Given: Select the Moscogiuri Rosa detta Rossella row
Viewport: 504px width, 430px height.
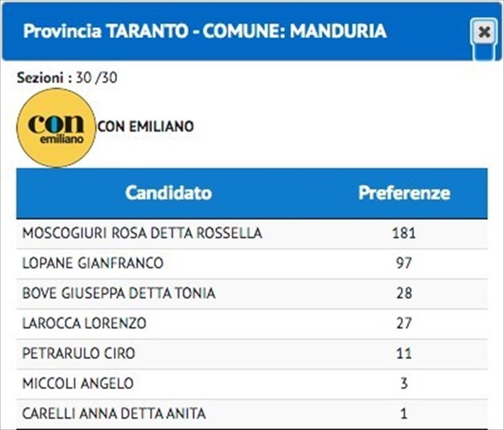Looking at the screenshot, I should point(252,233).
